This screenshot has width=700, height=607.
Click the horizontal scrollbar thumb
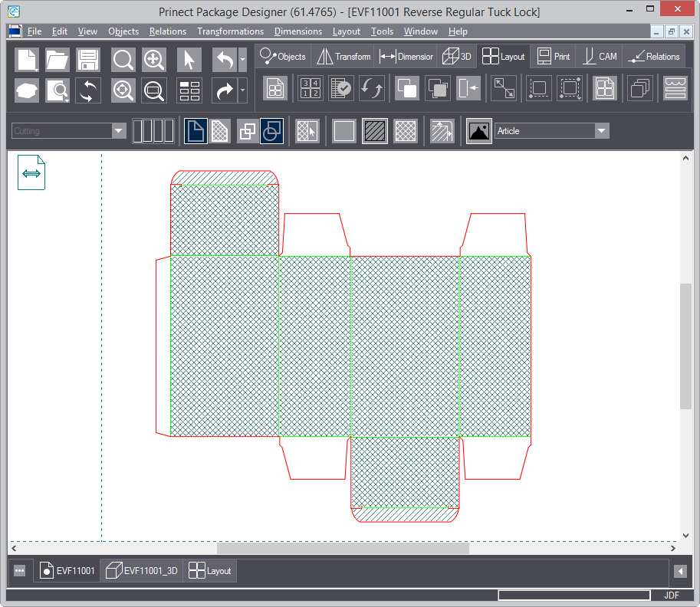pyautogui.click(x=343, y=549)
